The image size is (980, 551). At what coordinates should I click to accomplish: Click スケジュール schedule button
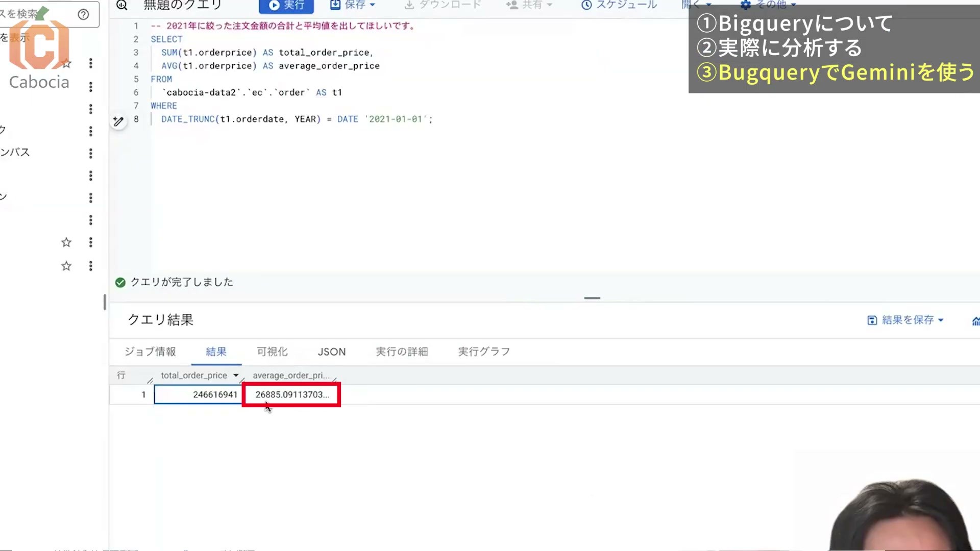click(x=619, y=5)
